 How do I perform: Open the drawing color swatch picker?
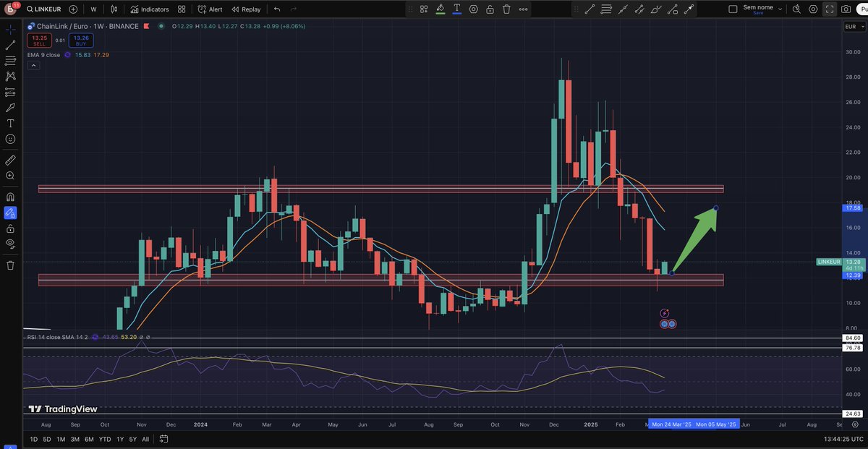440,9
